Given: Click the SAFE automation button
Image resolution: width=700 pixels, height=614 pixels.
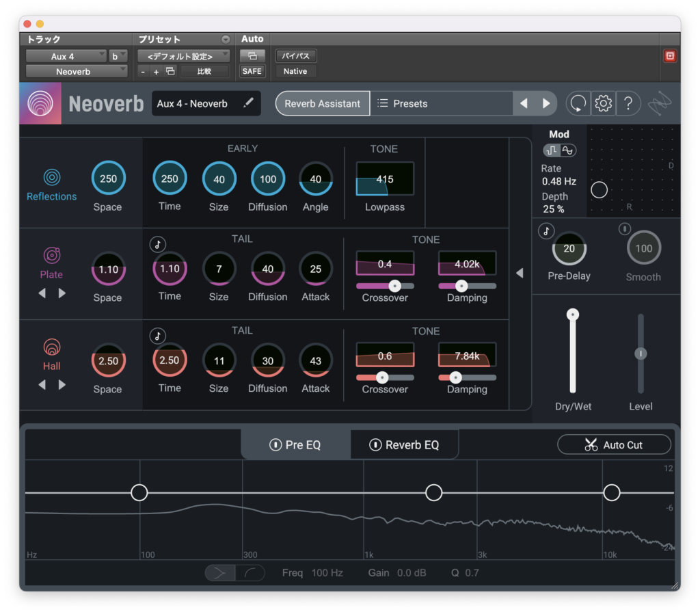Looking at the screenshot, I should click(x=252, y=71).
